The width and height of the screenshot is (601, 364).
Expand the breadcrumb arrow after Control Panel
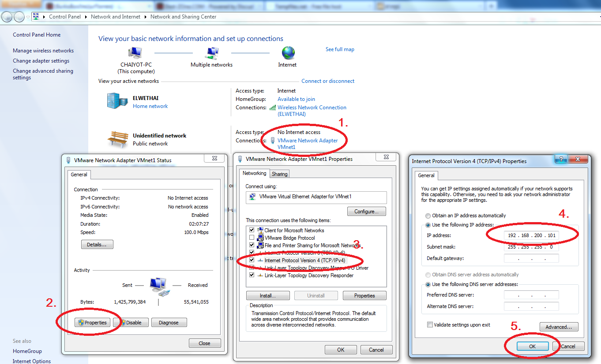tap(86, 17)
